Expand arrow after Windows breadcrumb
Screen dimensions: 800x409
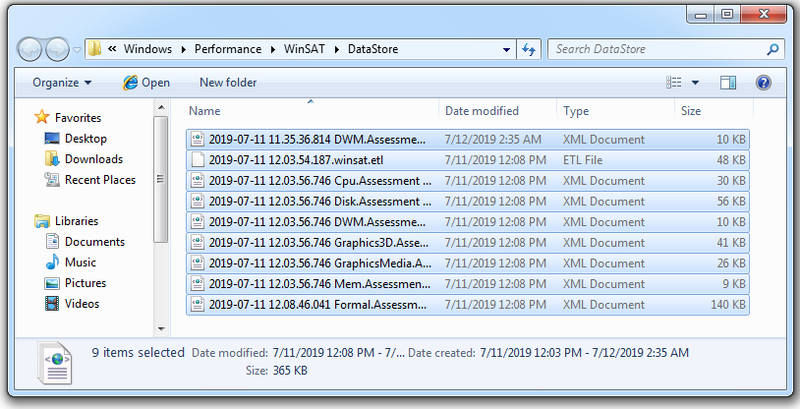tap(183, 49)
